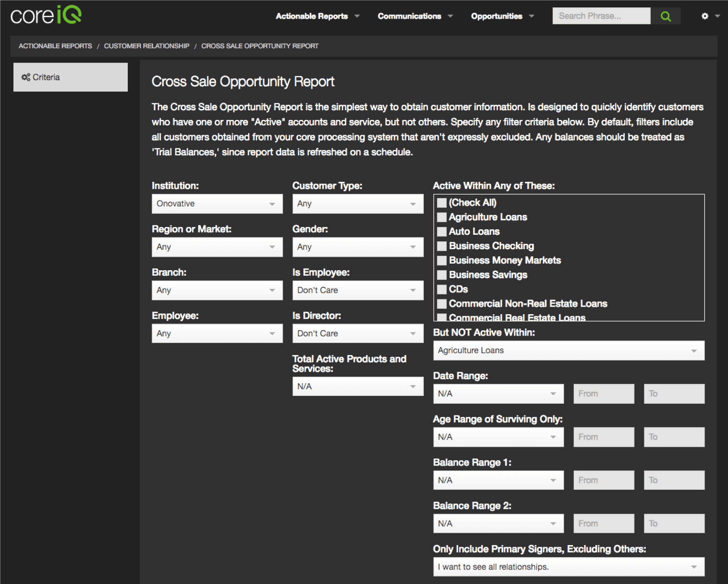
Task: Open the Opportunities menu
Action: (x=502, y=16)
